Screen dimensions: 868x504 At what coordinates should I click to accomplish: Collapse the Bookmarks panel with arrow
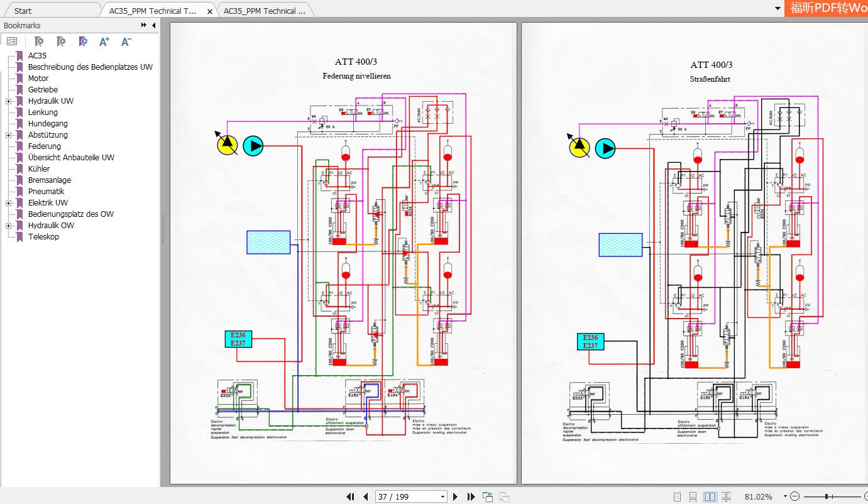tap(154, 25)
